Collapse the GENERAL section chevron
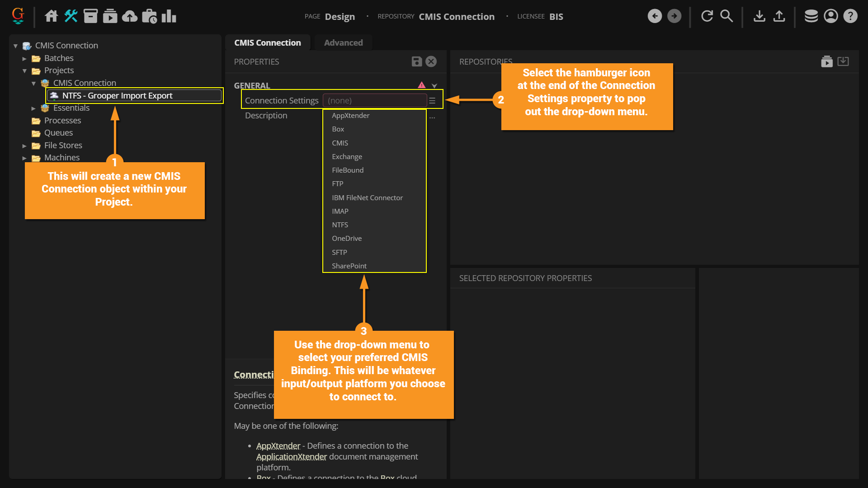The width and height of the screenshot is (868, 488). [x=434, y=86]
